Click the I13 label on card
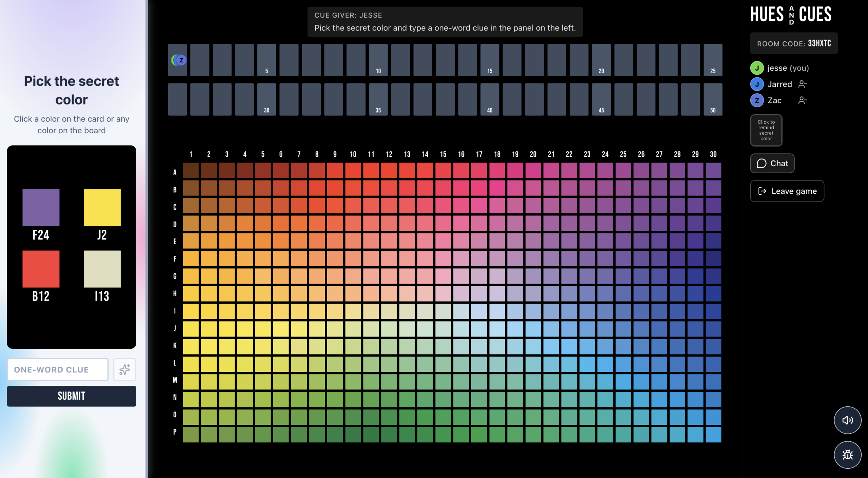 tap(102, 296)
